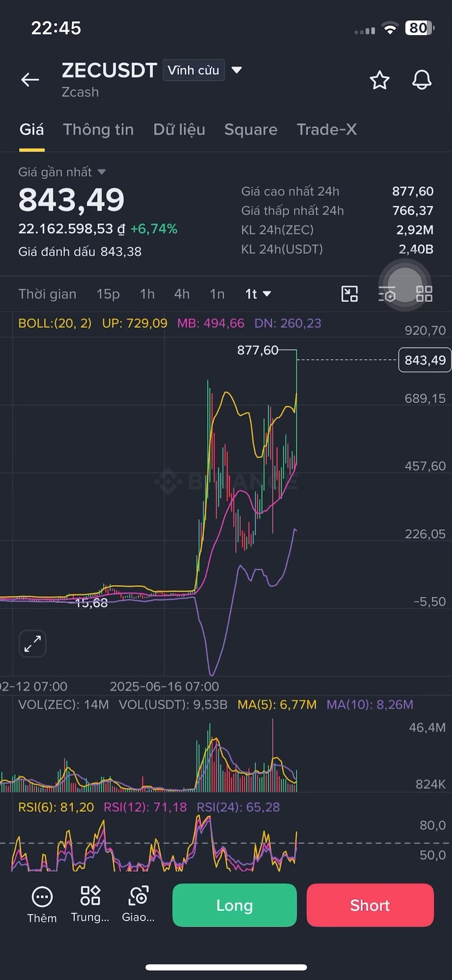Select 4h timeframe
Image resolution: width=452 pixels, height=980 pixels.
182,294
